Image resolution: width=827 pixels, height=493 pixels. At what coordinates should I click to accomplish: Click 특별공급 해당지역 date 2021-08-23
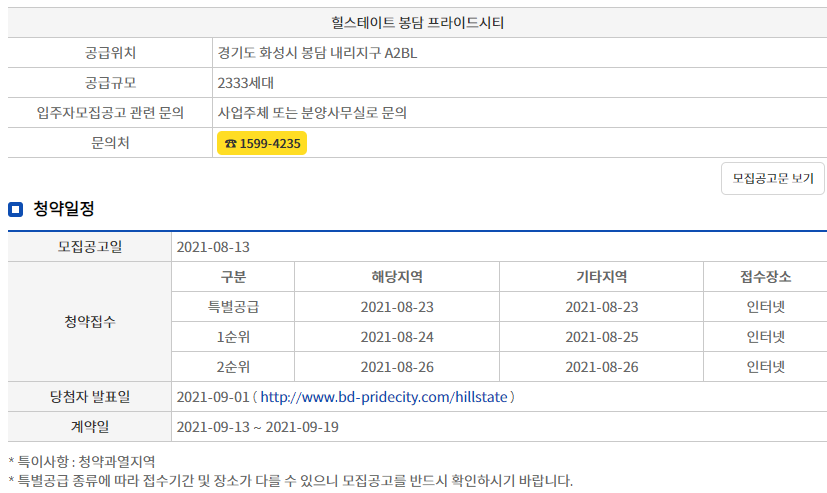[397, 307]
